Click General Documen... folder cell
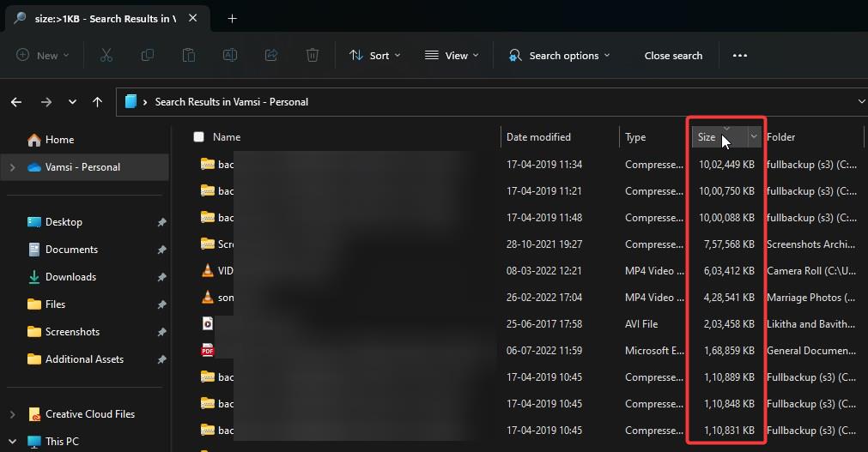868x452 pixels. click(811, 350)
